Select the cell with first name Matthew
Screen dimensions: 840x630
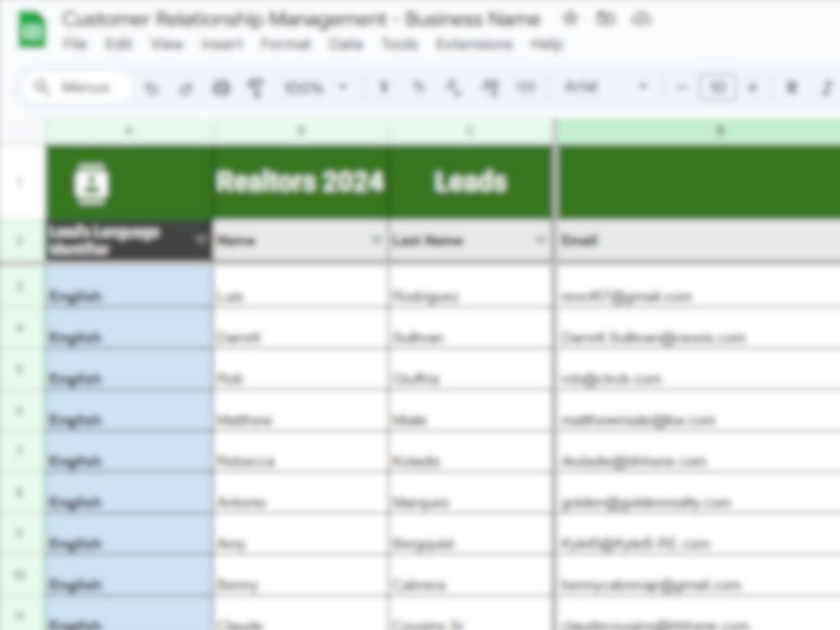coord(301,411)
